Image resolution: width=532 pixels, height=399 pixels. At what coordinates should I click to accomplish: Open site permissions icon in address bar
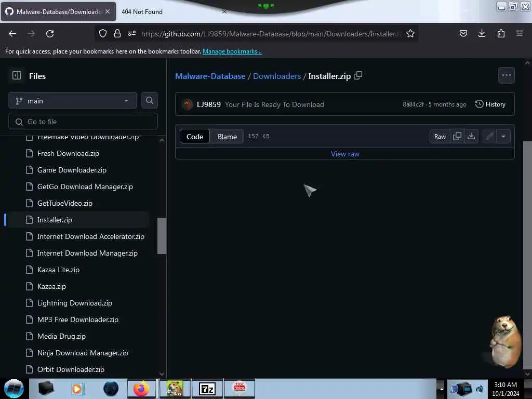(132, 33)
